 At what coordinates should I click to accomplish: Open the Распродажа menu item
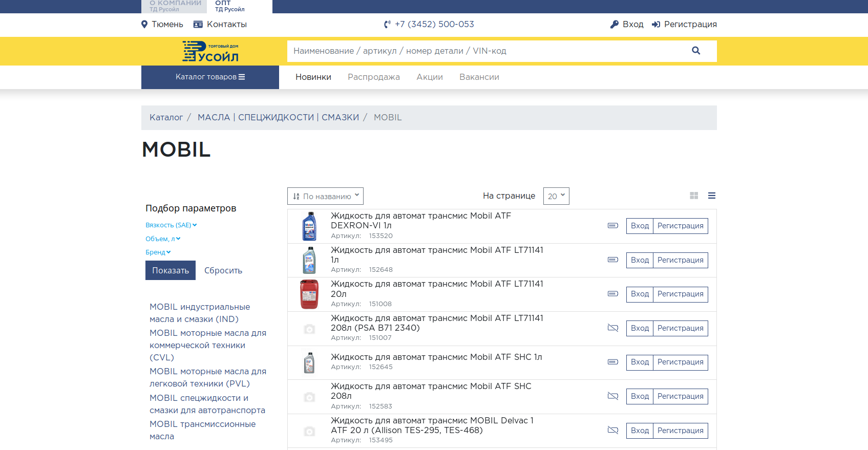(374, 77)
